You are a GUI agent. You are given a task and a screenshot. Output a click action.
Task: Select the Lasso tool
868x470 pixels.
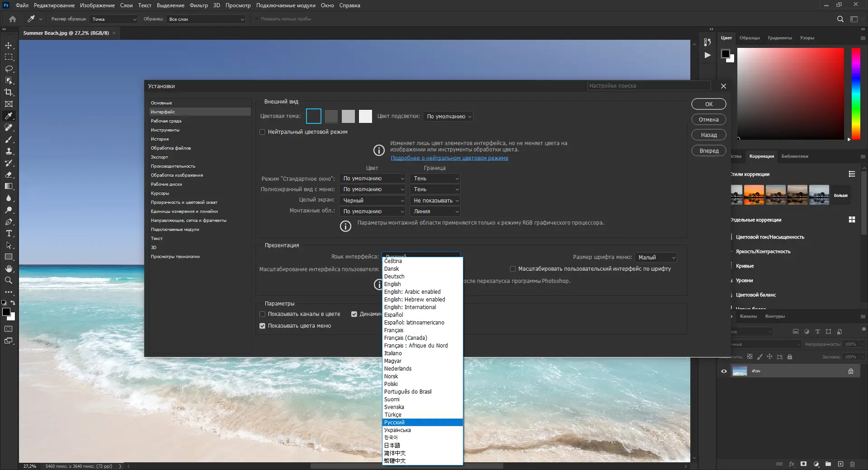pyautogui.click(x=9, y=69)
